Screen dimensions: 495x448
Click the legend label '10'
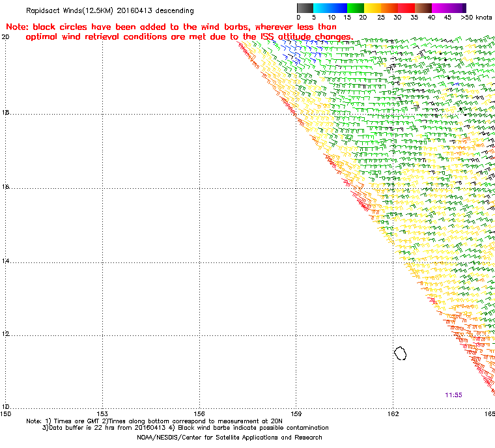coord(332,18)
